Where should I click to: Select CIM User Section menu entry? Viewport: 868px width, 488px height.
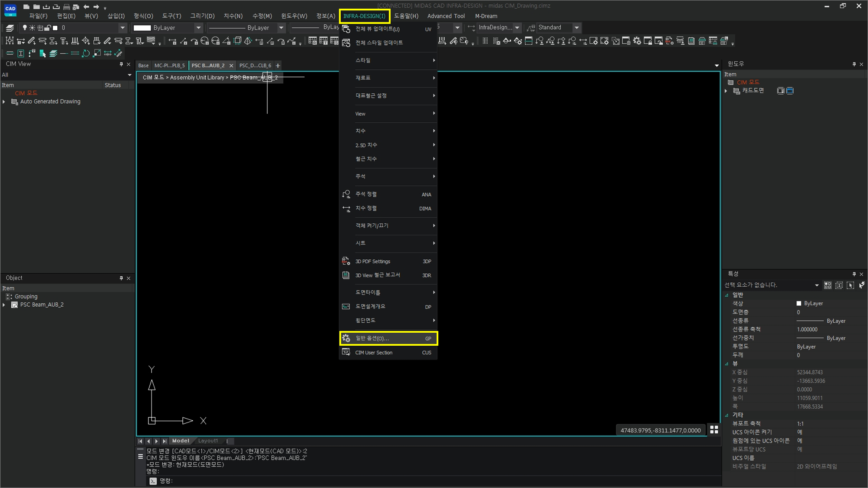tap(388, 353)
